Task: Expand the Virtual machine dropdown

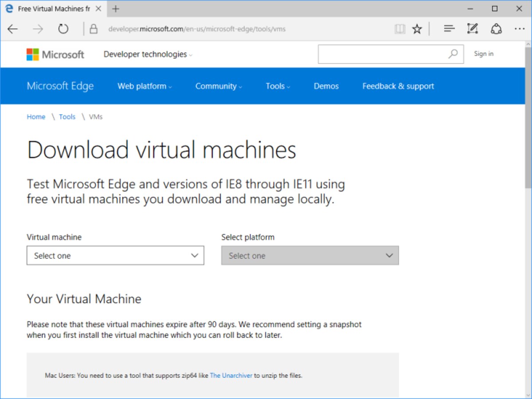Action: [x=115, y=256]
